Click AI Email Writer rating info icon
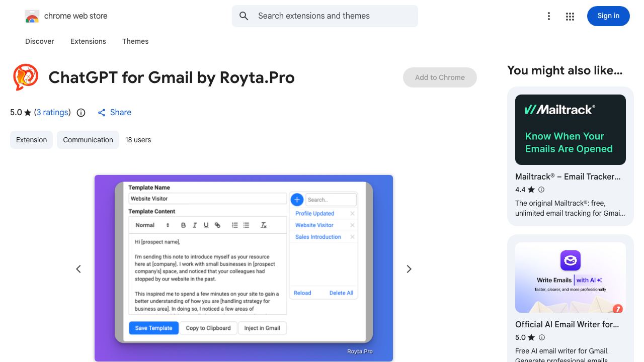This screenshot has width=644, height=362. point(541,337)
